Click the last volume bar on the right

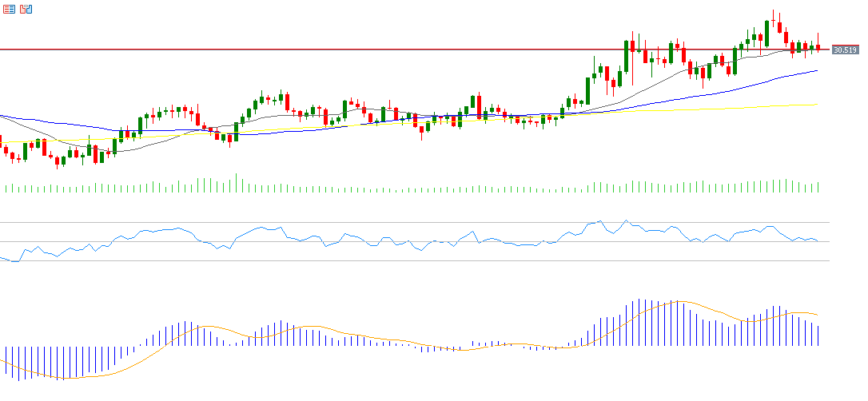click(x=818, y=187)
